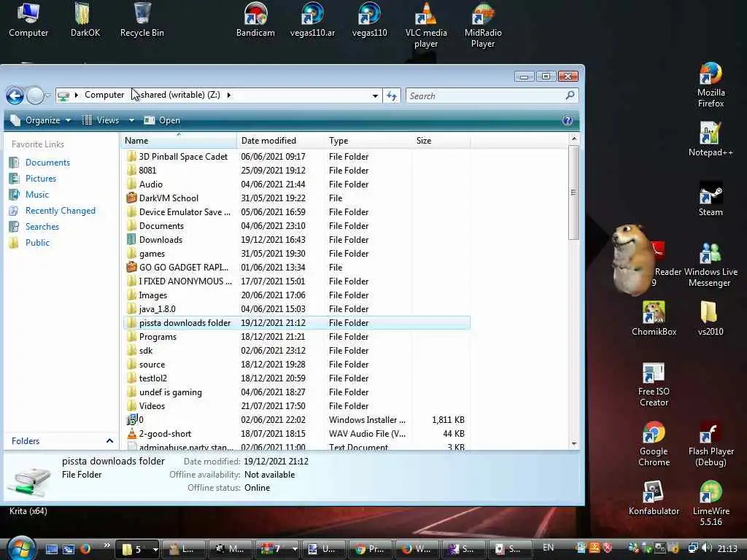
Task: Show hidden quick launch items chevron
Action: [x=107, y=545]
